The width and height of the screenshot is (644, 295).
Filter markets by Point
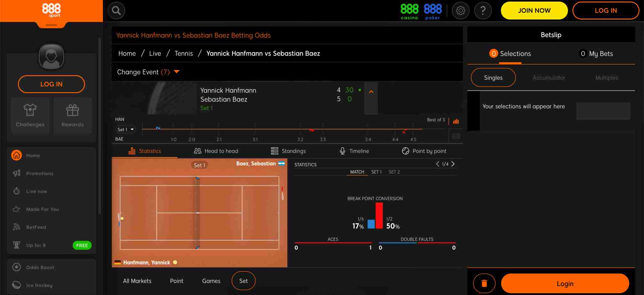tap(176, 281)
